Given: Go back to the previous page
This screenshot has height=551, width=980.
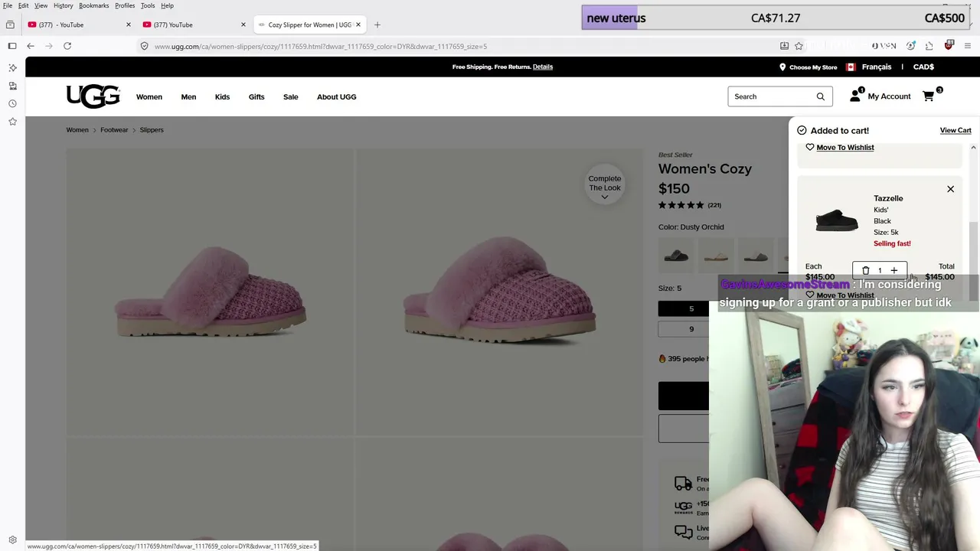Looking at the screenshot, I should pos(31,46).
